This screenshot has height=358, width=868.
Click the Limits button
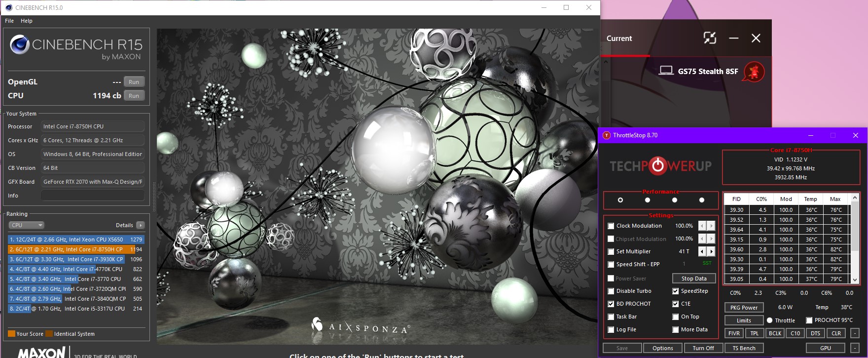click(x=744, y=320)
